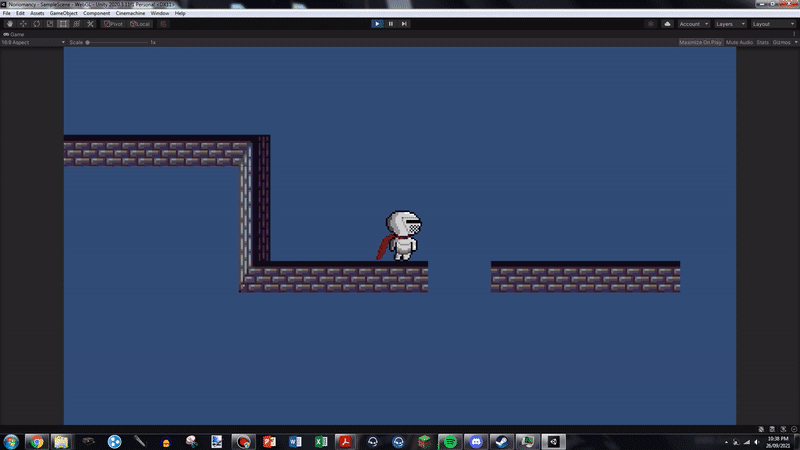Open Gizmos dropdown arrow
800x450 pixels.
pyautogui.click(x=796, y=42)
